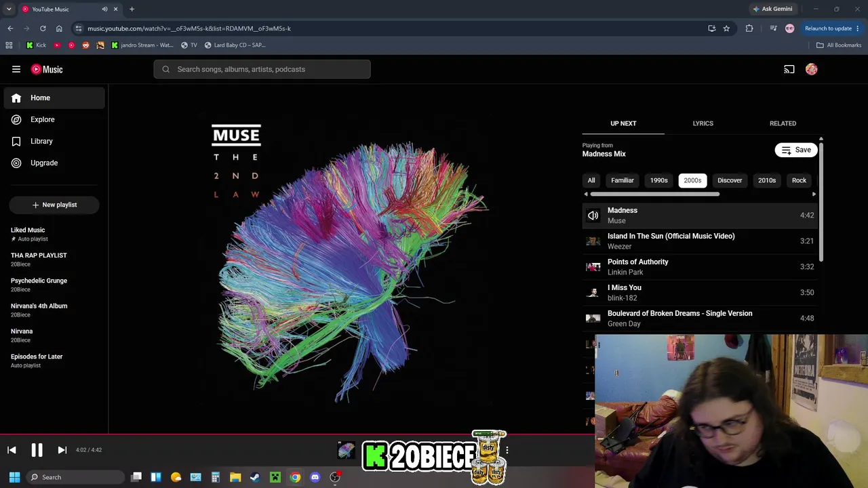Play Island In The Sun by Weezer
The height and width of the screenshot is (488, 868).
pyautogui.click(x=700, y=241)
